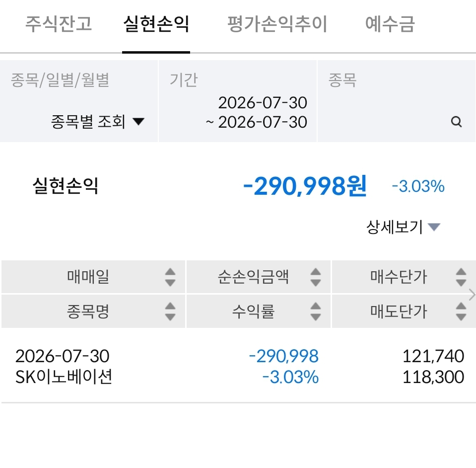The height and width of the screenshot is (468, 476).
Task: Switch to the 평가손익추이 tab
Action: (277, 24)
